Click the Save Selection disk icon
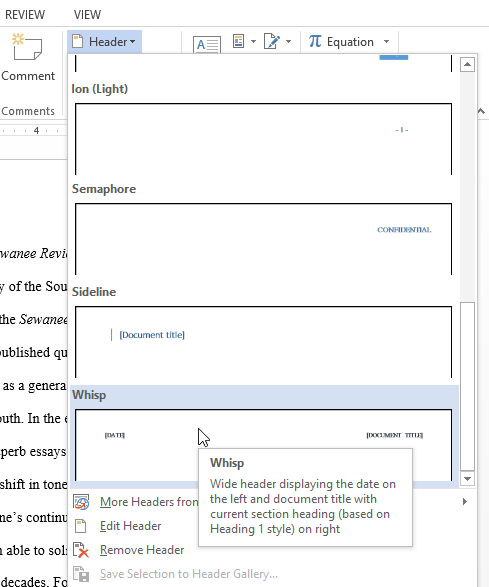This screenshot has height=587, width=489. click(81, 574)
